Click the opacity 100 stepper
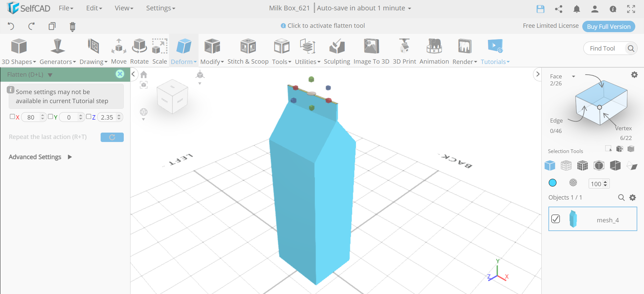Image resolution: width=644 pixels, height=294 pixels. click(x=605, y=183)
